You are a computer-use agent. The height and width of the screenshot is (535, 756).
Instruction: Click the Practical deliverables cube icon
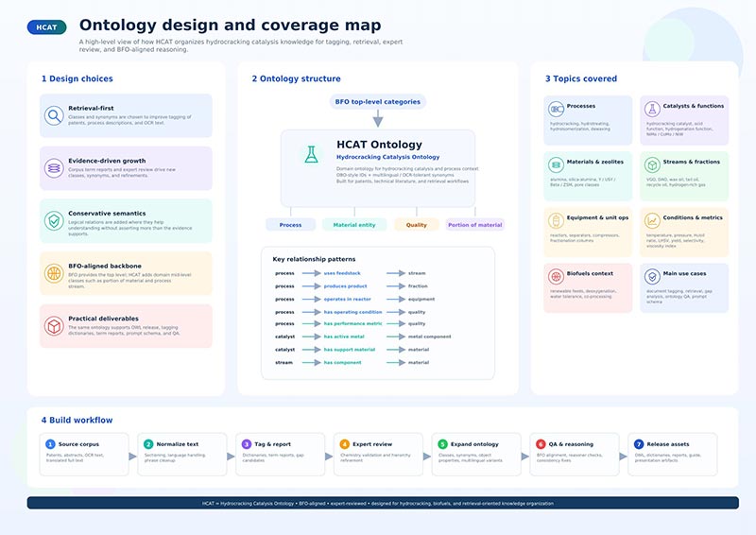pyautogui.click(x=54, y=326)
